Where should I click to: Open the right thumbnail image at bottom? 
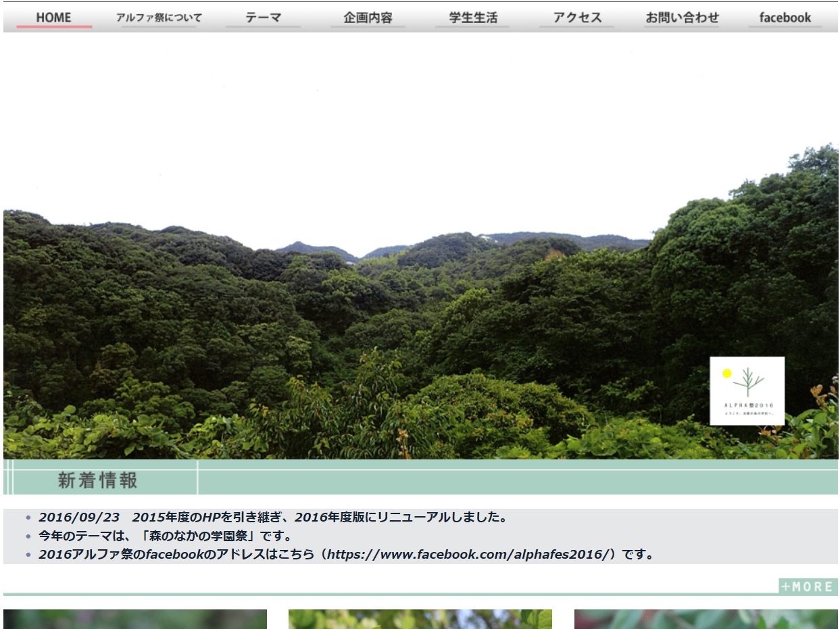(x=706, y=619)
